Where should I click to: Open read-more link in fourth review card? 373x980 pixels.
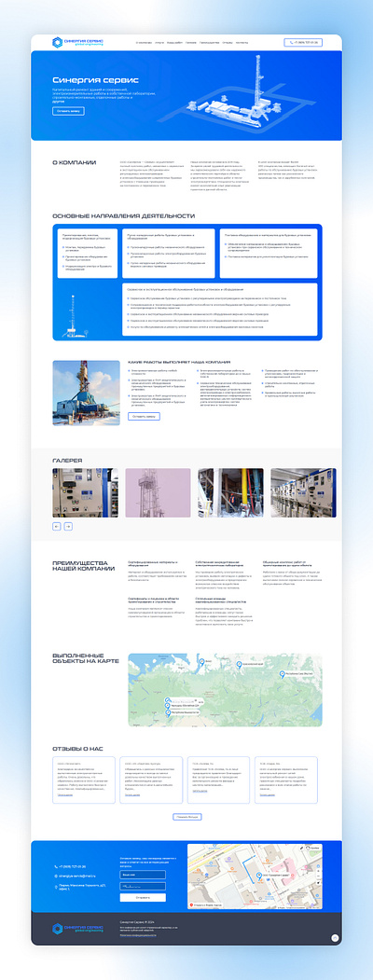click(267, 795)
